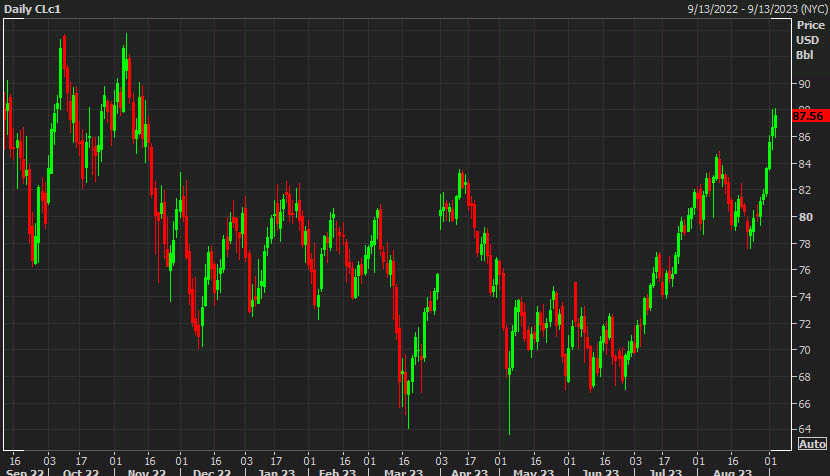Click the 86 price axis value
The height and width of the screenshot is (476, 830).
pyautogui.click(x=805, y=137)
